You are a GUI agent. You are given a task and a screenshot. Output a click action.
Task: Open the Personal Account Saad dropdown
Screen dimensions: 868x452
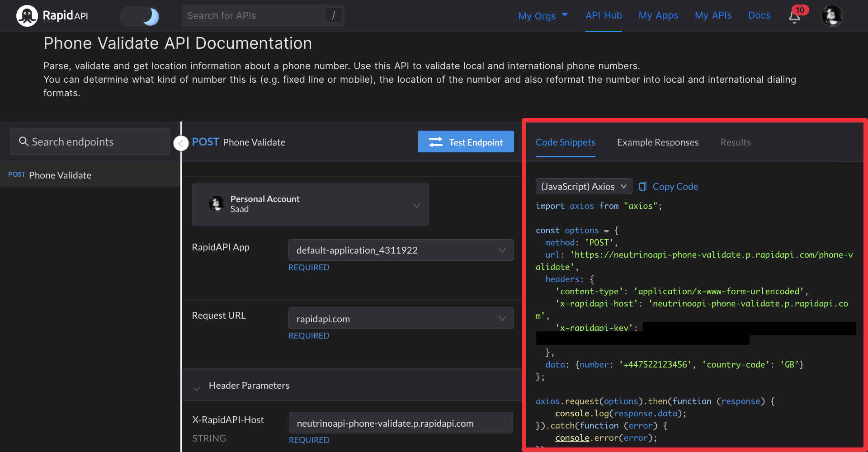(310, 204)
